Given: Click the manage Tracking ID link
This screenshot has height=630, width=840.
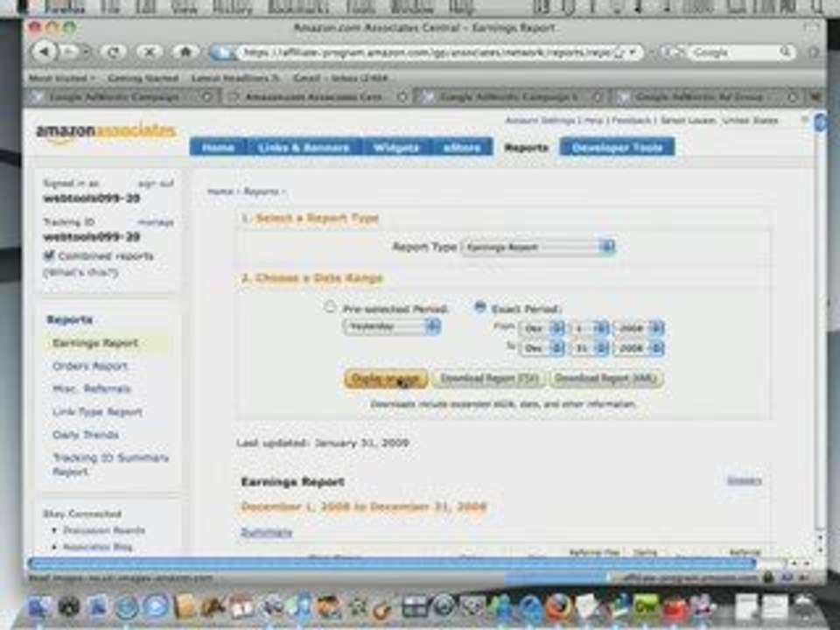Looking at the screenshot, I should pos(156,222).
